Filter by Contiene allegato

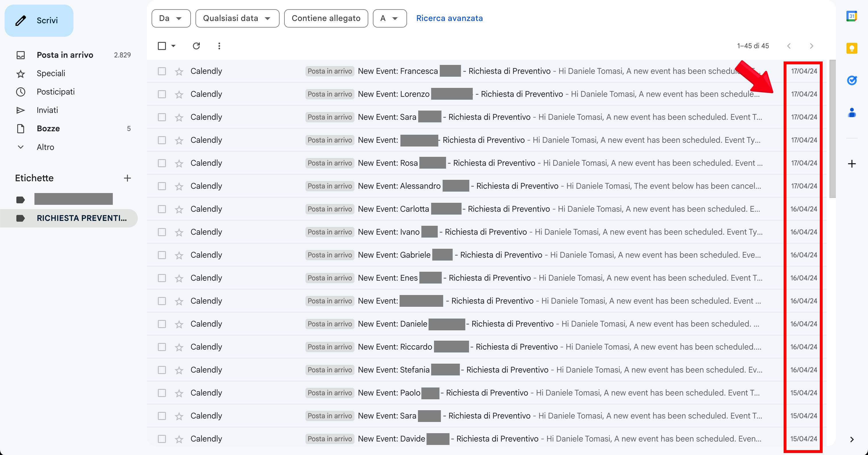point(326,18)
